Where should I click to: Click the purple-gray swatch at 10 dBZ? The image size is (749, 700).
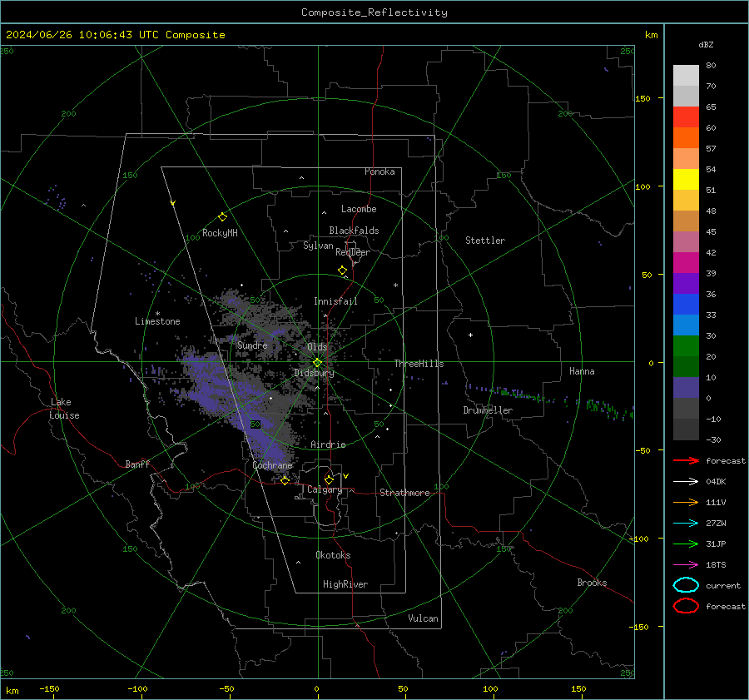point(686,388)
